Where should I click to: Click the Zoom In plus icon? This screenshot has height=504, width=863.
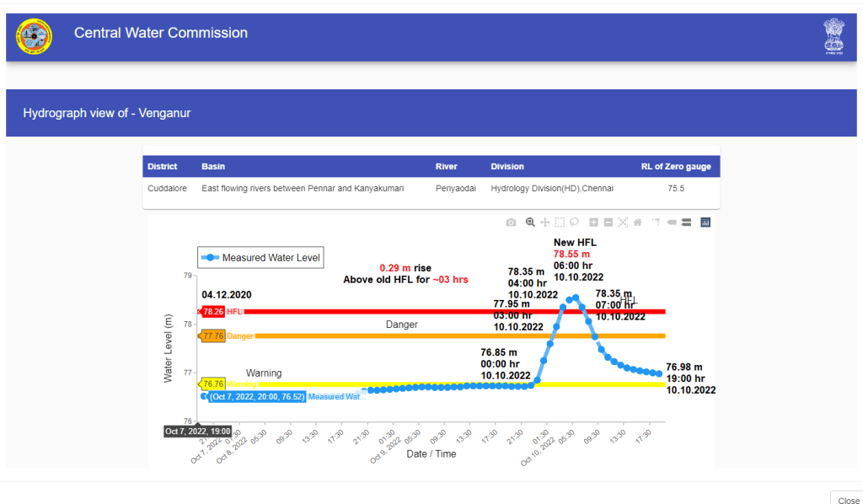tap(593, 223)
